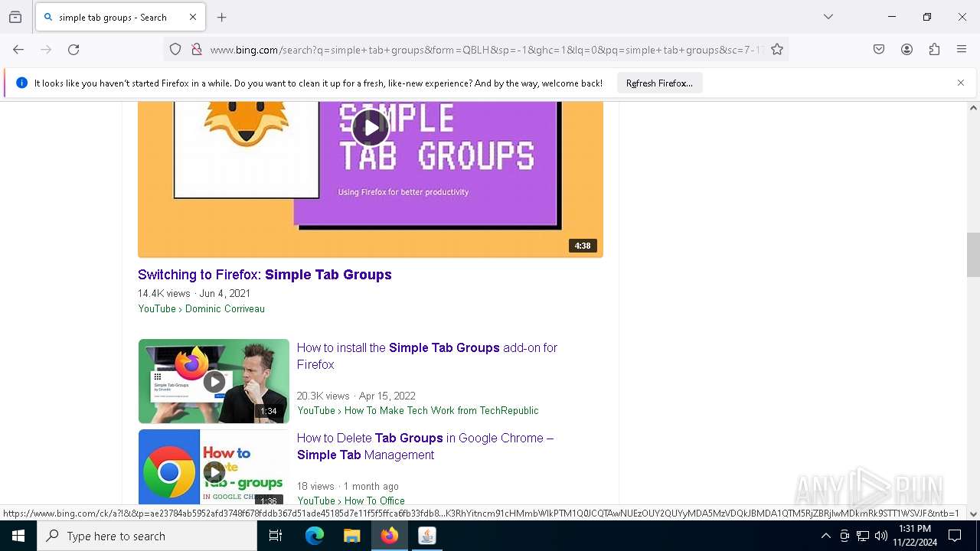Open the volume speaker tray icon
The height and width of the screenshot is (551, 980).
pyautogui.click(x=881, y=536)
